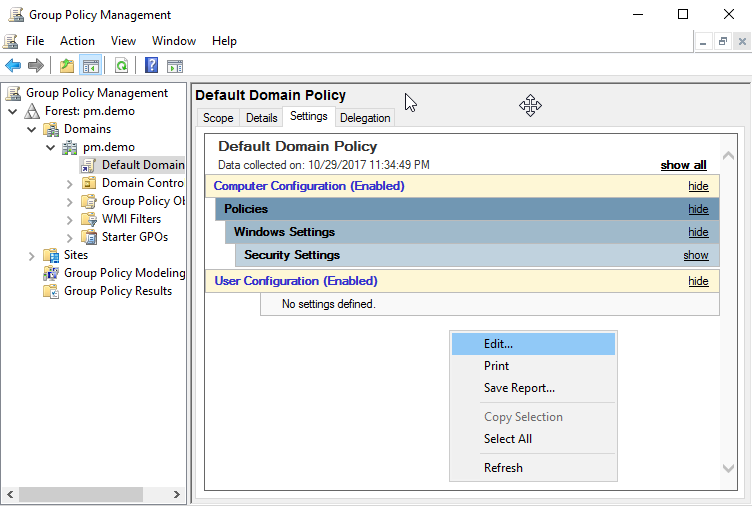Open the File menu
The width and height of the screenshot is (752, 506).
pyautogui.click(x=35, y=41)
